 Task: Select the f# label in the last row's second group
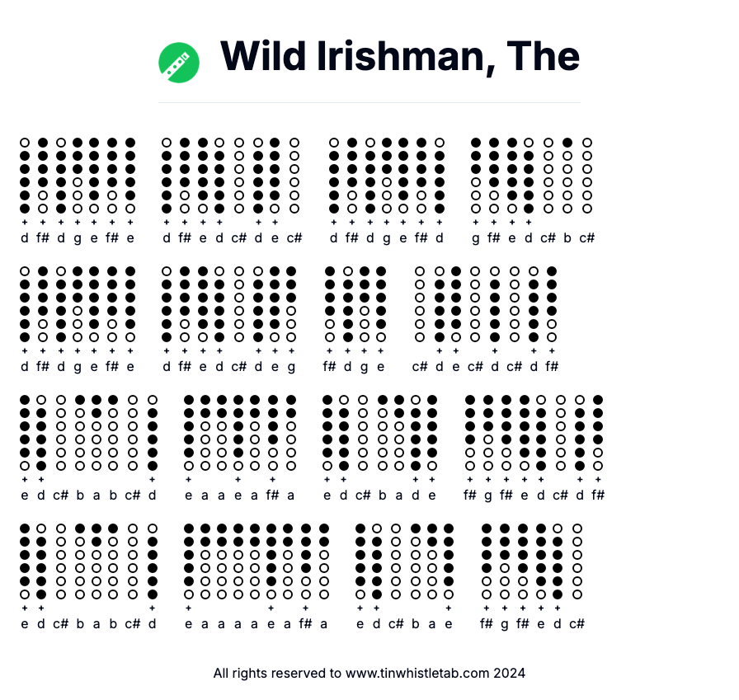[x=305, y=624]
